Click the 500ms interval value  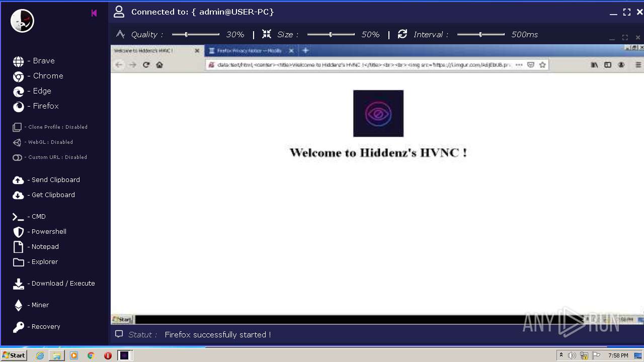pos(525,35)
